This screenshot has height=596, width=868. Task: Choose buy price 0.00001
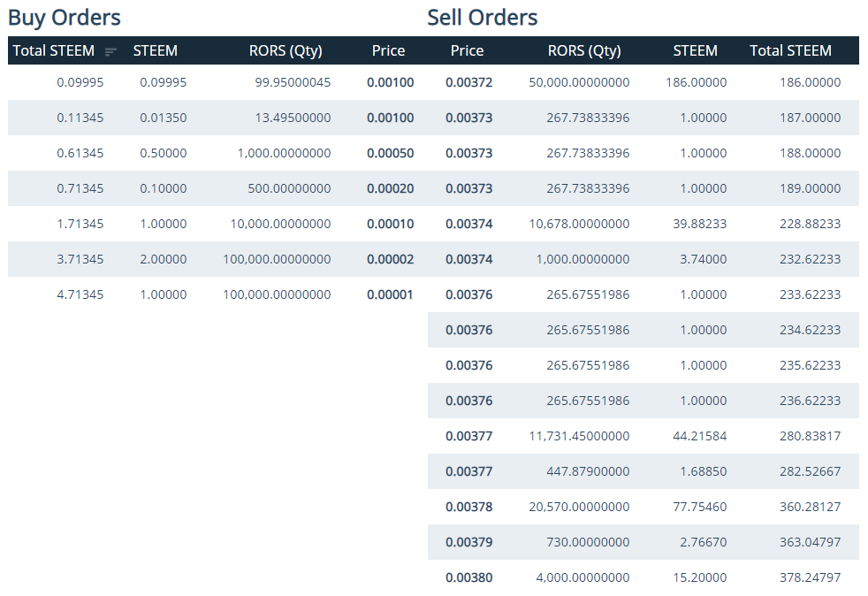tap(391, 294)
